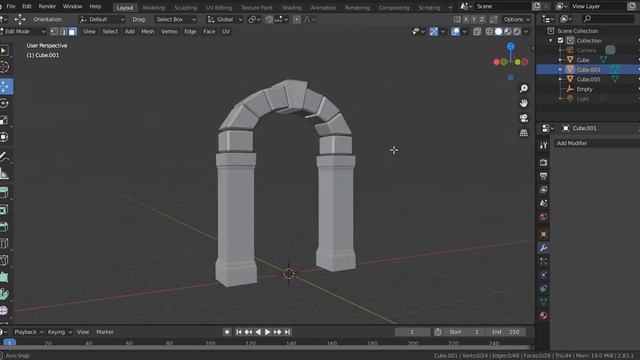The height and width of the screenshot is (360, 640).
Task: Click the blue Z axis on navigation gizmo
Action: click(x=511, y=47)
